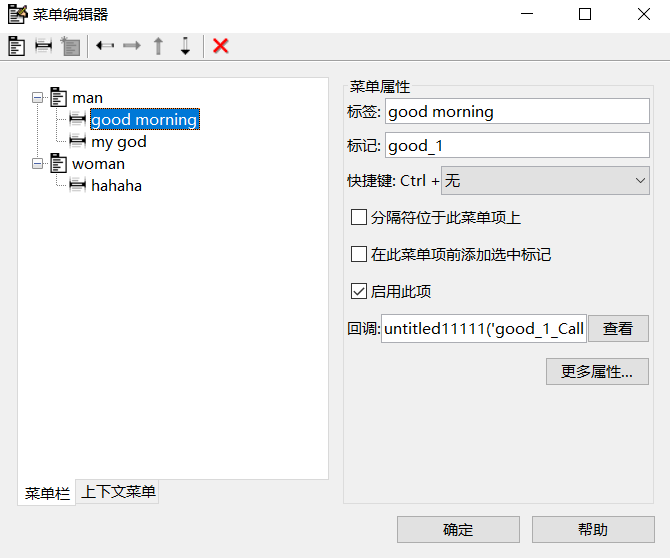The width and height of the screenshot is (670, 558).
Task: Move selected item forward with right arrow
Action: [132, 45]
